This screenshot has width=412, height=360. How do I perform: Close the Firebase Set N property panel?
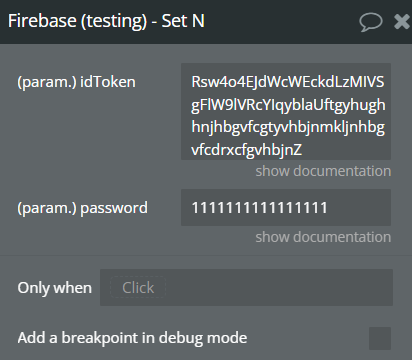[402, 22]
